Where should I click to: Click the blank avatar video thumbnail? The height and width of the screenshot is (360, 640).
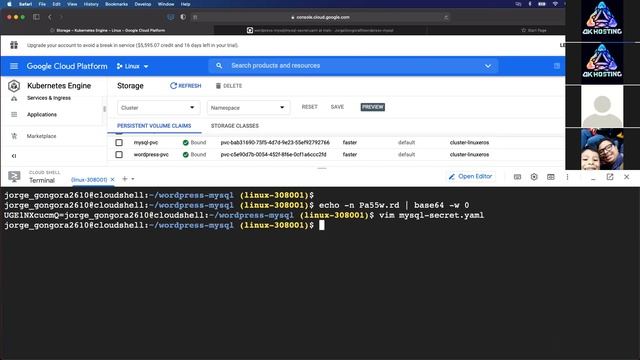tap(602, 106)
